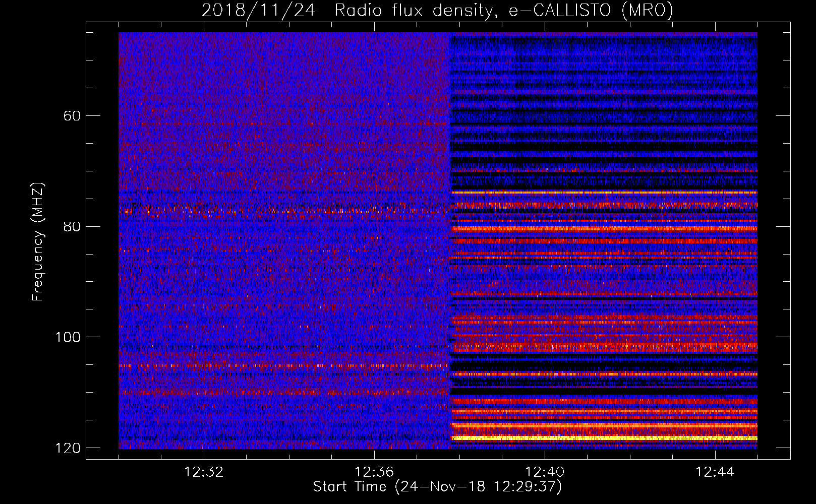
Task: Click the 60 frequency tick label
Action: [x=72, y=116]
